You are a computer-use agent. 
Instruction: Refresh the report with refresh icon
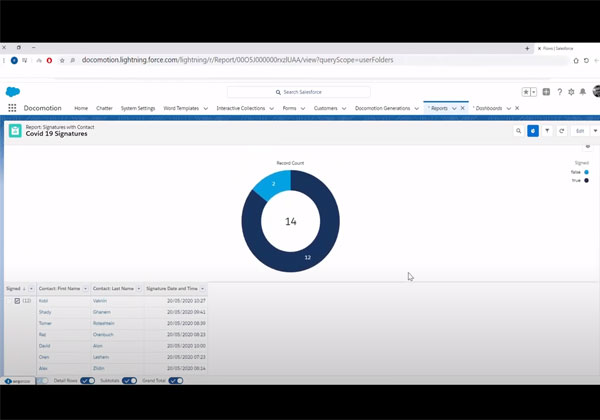(x=562, y=131)
